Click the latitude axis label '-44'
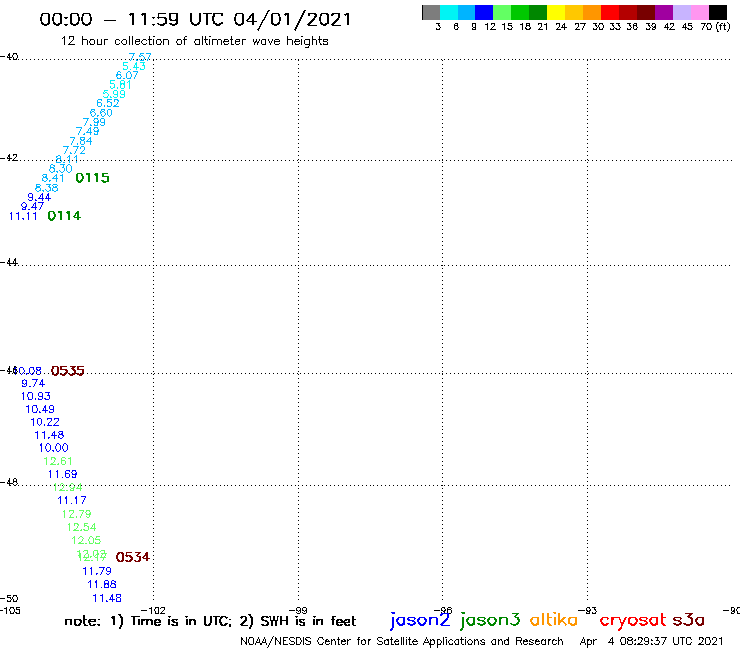Image resolution: width=740 pixels, height=650 pixels. pyautogui.click(x=9, y=262)
